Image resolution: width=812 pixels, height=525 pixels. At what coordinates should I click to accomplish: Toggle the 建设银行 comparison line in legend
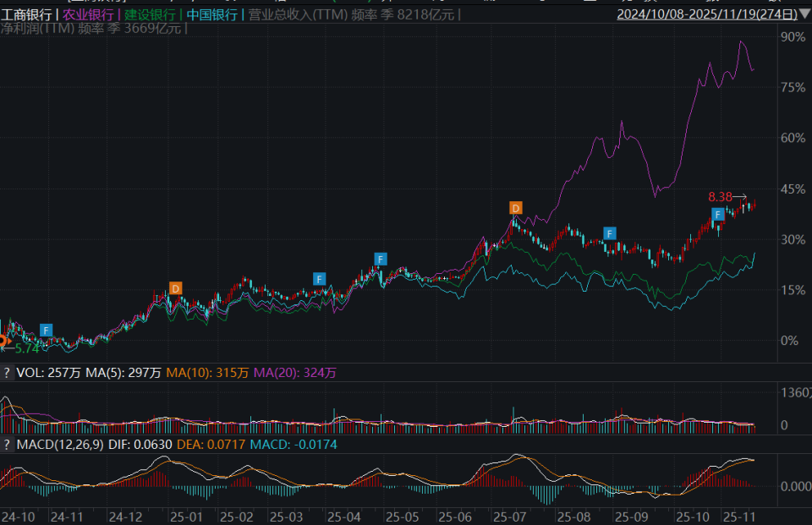[150, 15]
